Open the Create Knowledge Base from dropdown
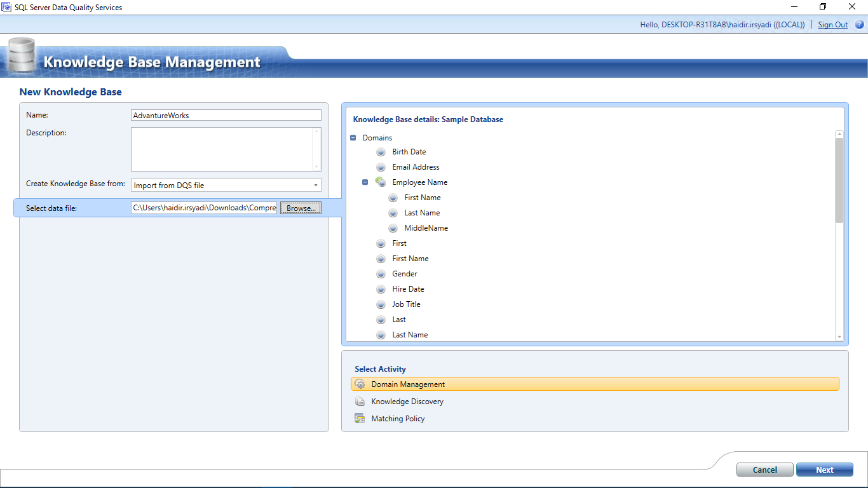Screen dimensions: 868x488 pyautogui.click(x=315, y=185)
